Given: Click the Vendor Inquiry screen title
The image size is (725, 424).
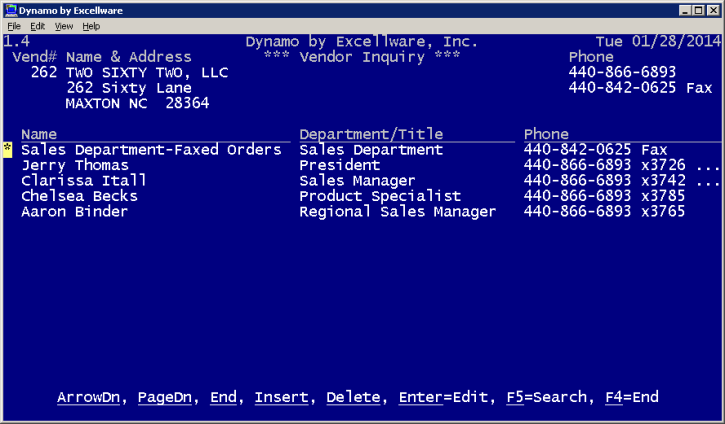Looking at the screenshot, I should [x=362, y=57].
